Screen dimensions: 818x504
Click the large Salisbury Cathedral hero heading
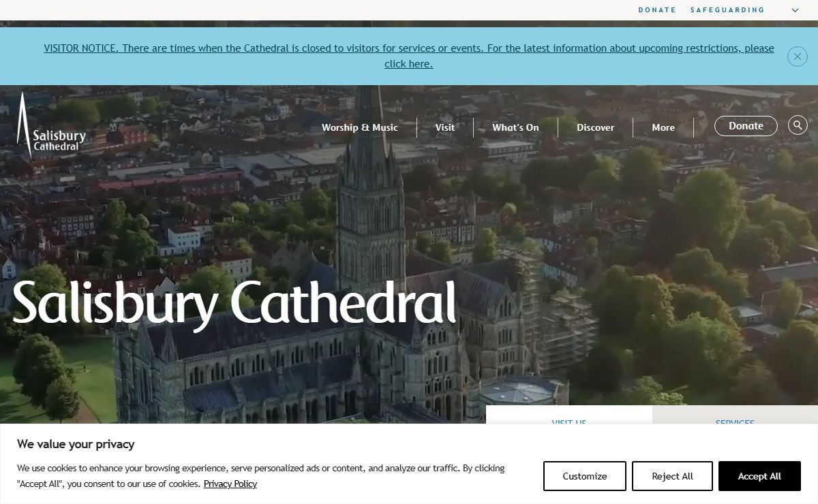pyautogui.click(x=234, y=302)
